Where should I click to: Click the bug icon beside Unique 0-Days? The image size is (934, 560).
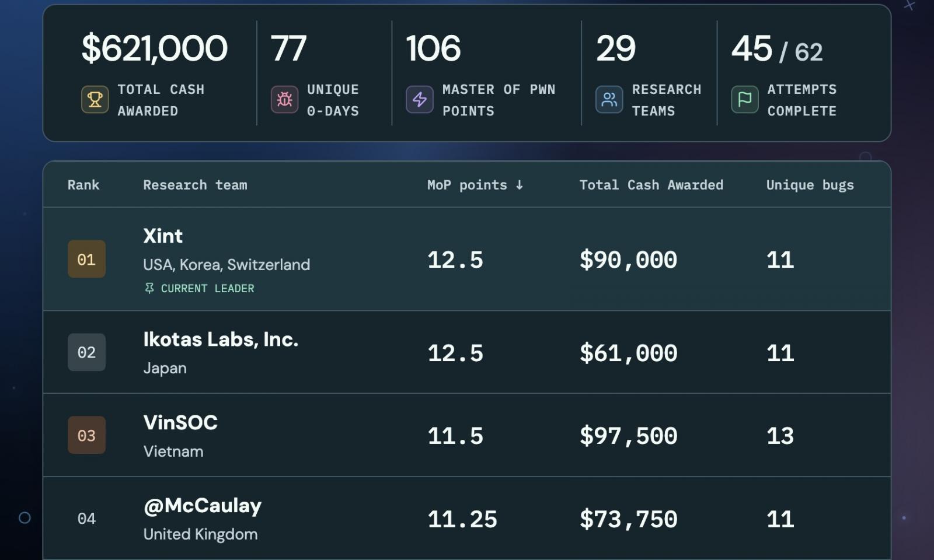[x=284, y=100]
